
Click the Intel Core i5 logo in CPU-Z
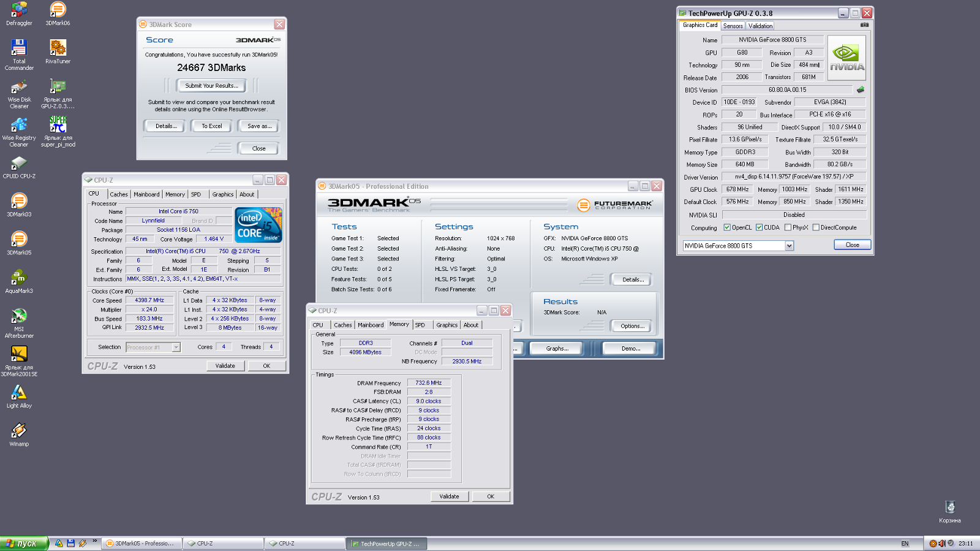click(x=259, y=225)
